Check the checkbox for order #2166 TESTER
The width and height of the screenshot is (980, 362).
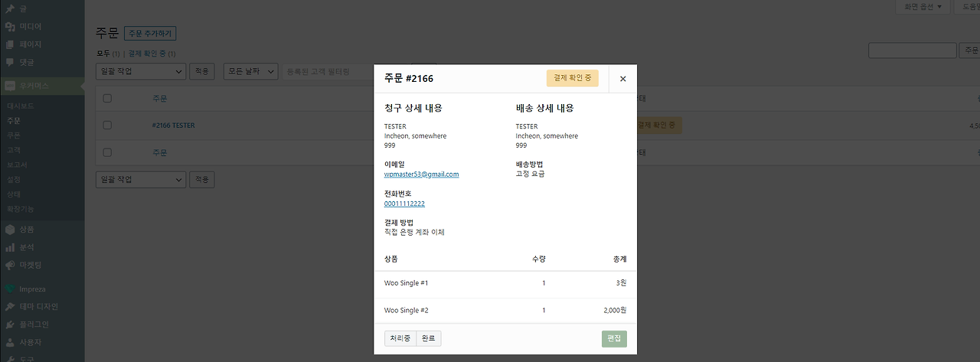coord(107,125)
